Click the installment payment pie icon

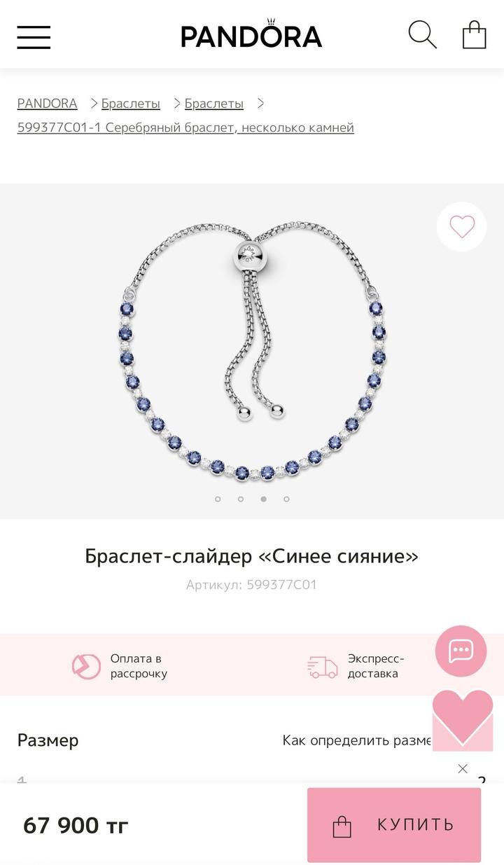87,666
